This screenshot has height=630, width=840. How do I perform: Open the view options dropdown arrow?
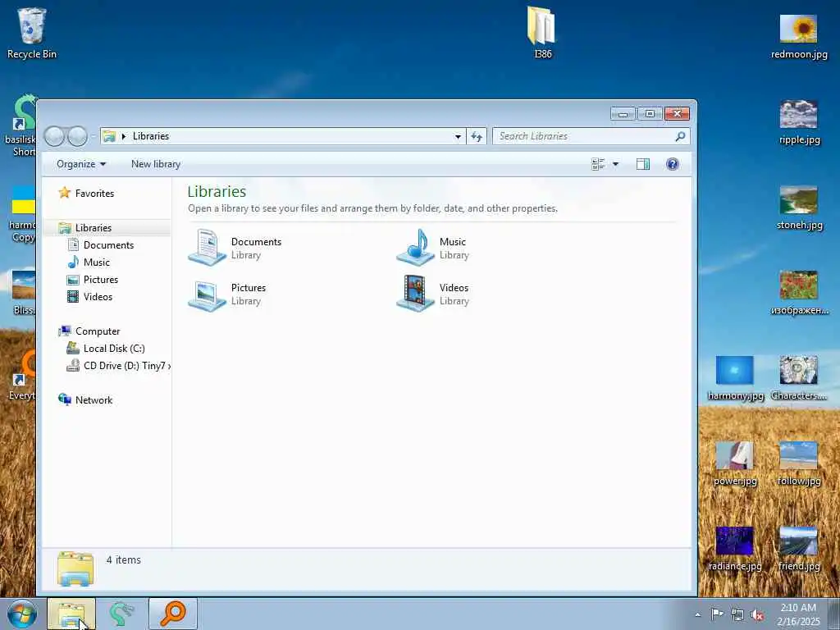coord(615,164)
